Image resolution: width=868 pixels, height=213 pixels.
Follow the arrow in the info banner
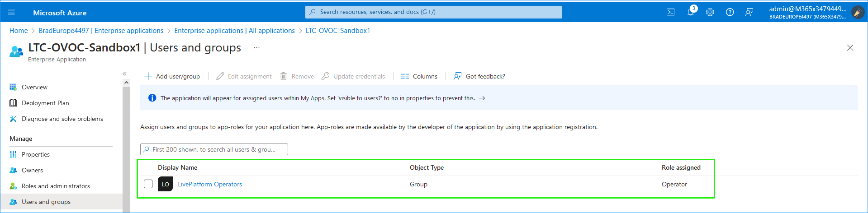(x=482, y=98)
